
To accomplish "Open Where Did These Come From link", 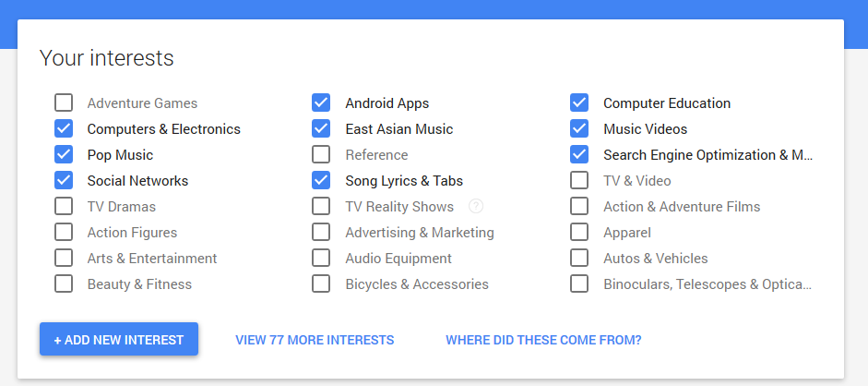I will click(543, 340).
